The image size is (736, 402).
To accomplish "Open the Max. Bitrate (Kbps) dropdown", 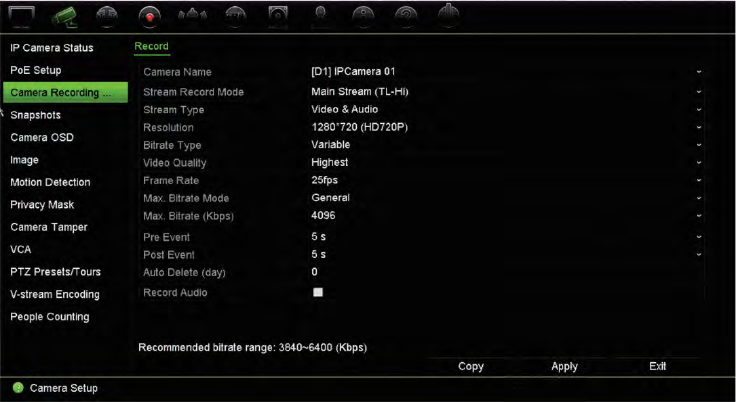I will [699, 216].
